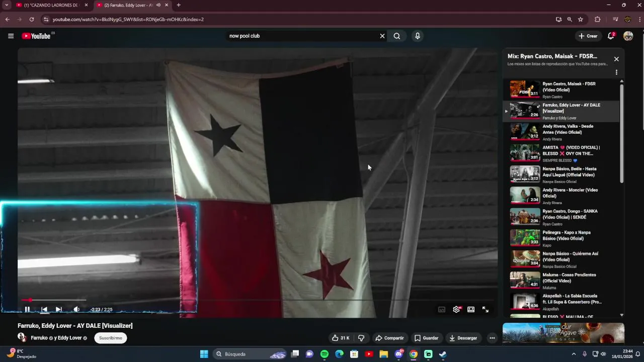Open more actions three-dot menu under video

pyautogui.click(x=492, y=338)
